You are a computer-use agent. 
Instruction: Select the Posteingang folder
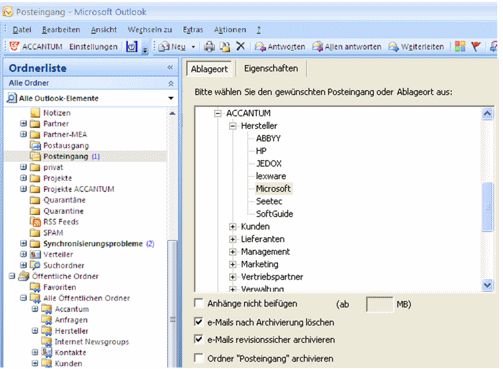click(66, 156)
